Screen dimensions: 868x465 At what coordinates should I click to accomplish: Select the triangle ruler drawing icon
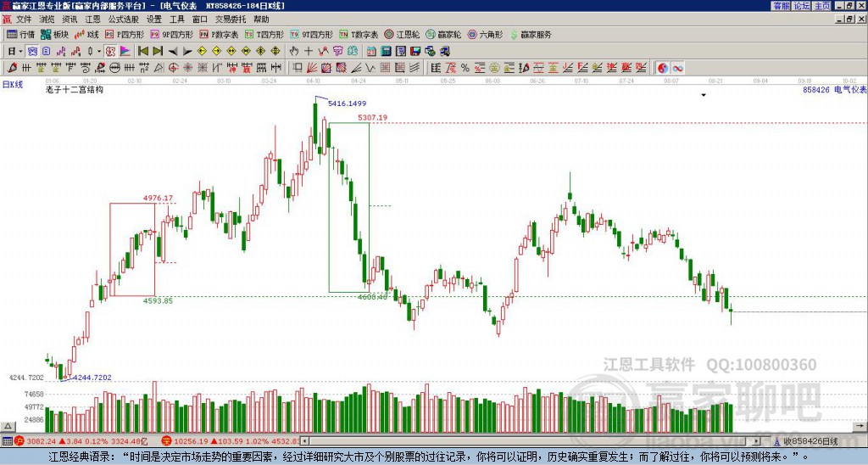(159, 68)
